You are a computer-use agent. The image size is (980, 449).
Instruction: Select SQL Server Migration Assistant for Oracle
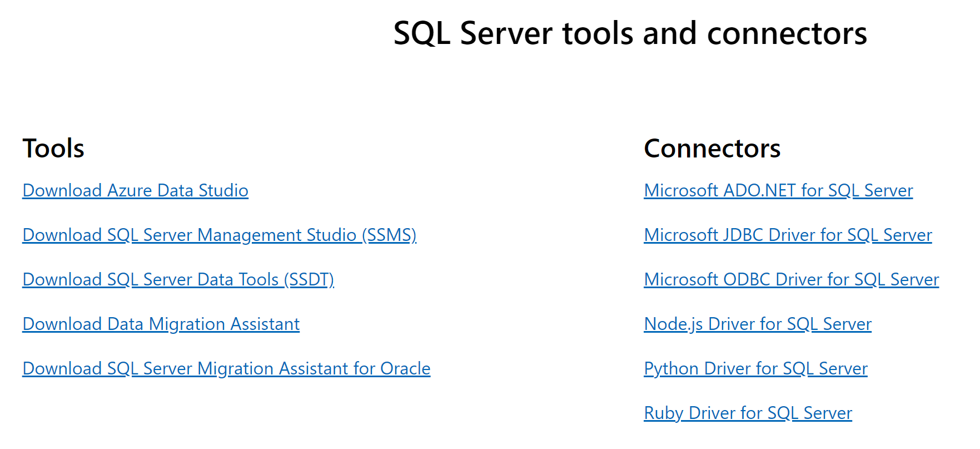[226, 369]
